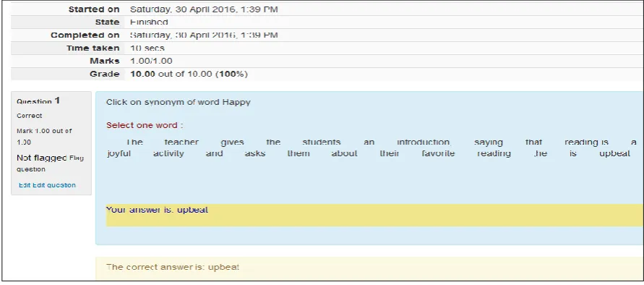Click the "Your answer is: upbeat" feedback bar
Screen dimensions: 644x285
pos(374,215)
